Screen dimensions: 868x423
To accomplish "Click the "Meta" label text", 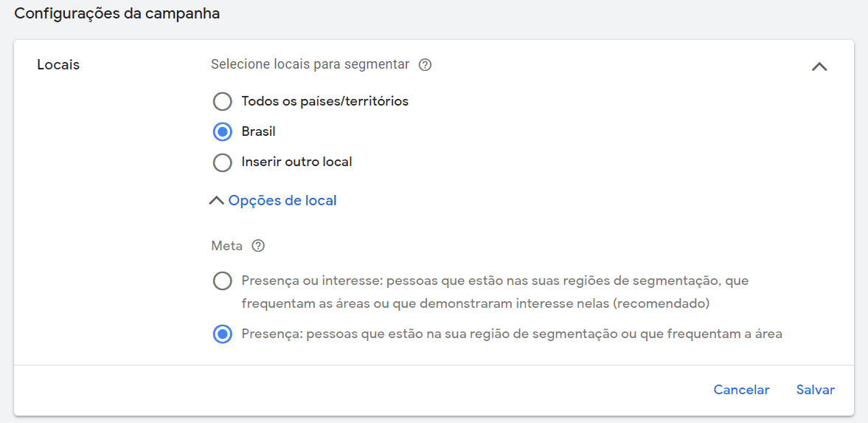I will click(226, 246).
